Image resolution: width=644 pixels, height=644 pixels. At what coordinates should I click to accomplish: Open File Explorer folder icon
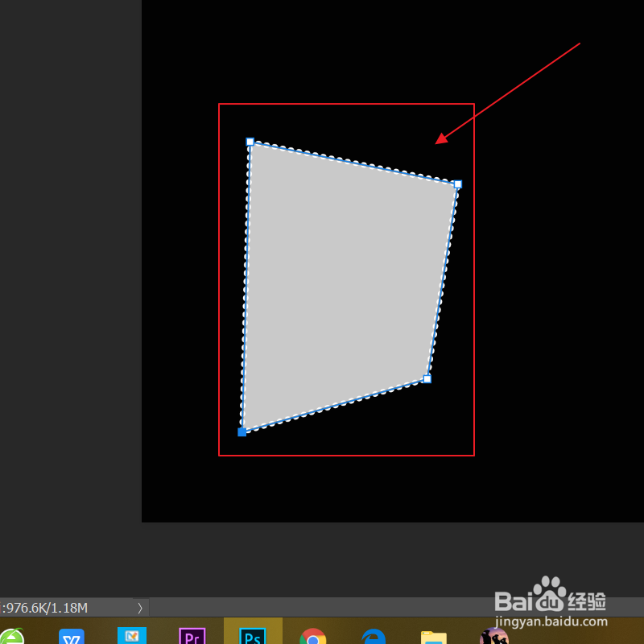pyautogui.click(x=434, y=637)
